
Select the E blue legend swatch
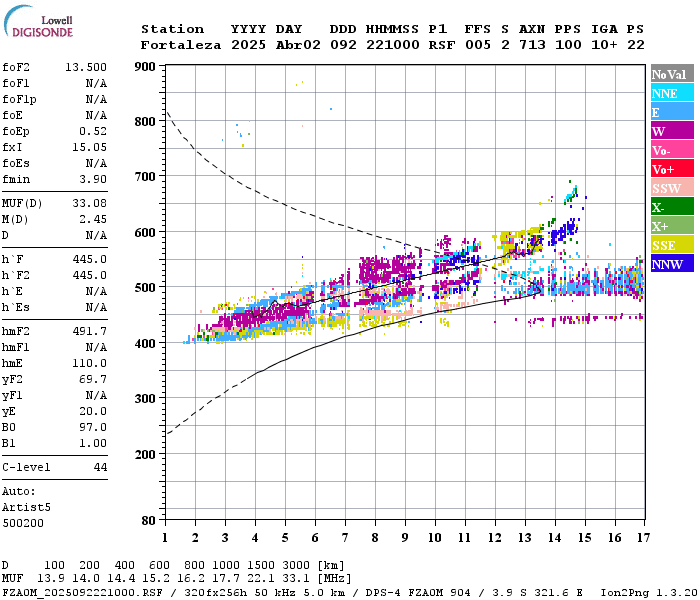672,112
